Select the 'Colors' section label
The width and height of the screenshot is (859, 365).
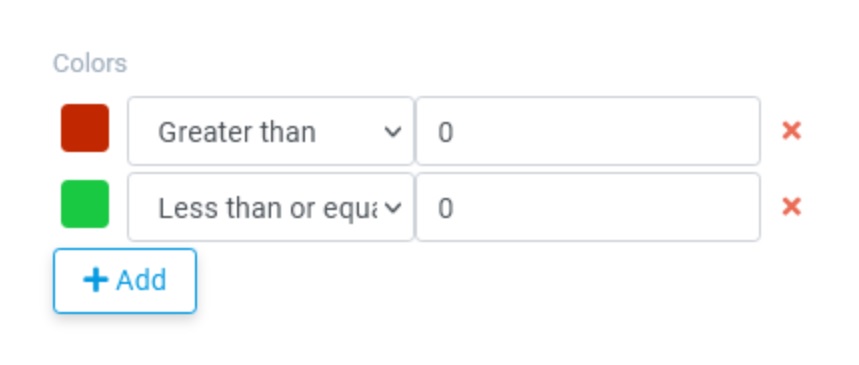pos(90,64)
